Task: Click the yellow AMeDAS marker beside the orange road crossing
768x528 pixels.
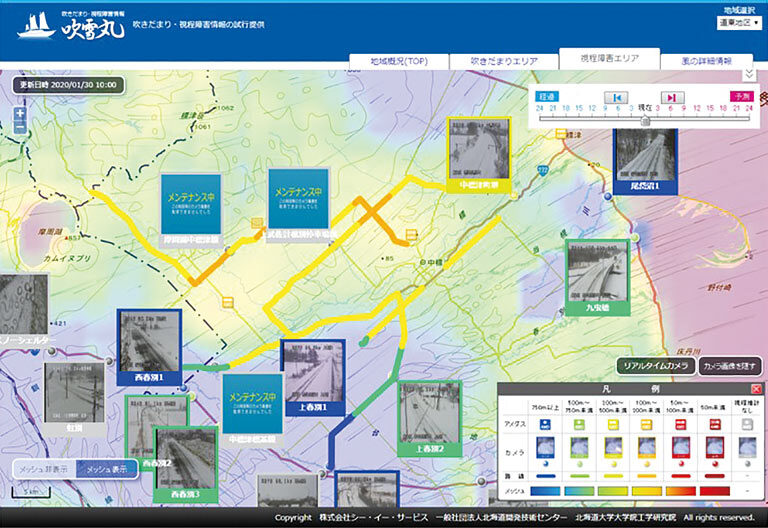Action: pyautogui.click(x=411, y=234)
